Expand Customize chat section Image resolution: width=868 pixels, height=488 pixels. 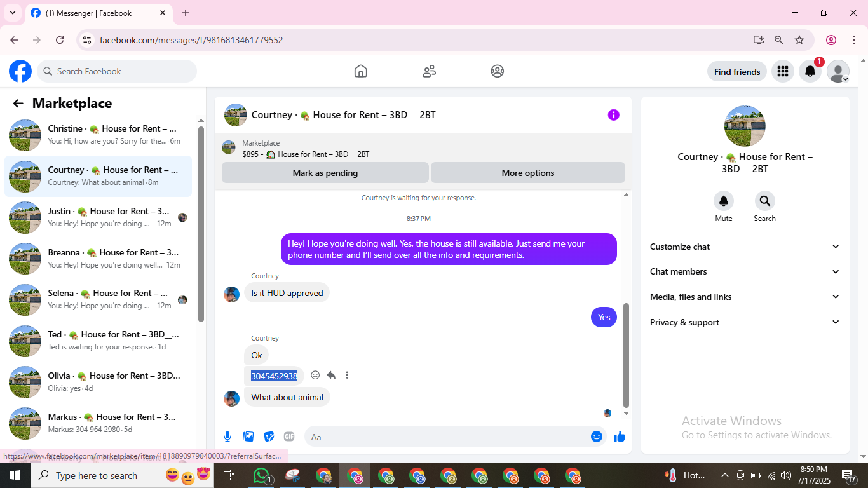(x=745, y=247)
